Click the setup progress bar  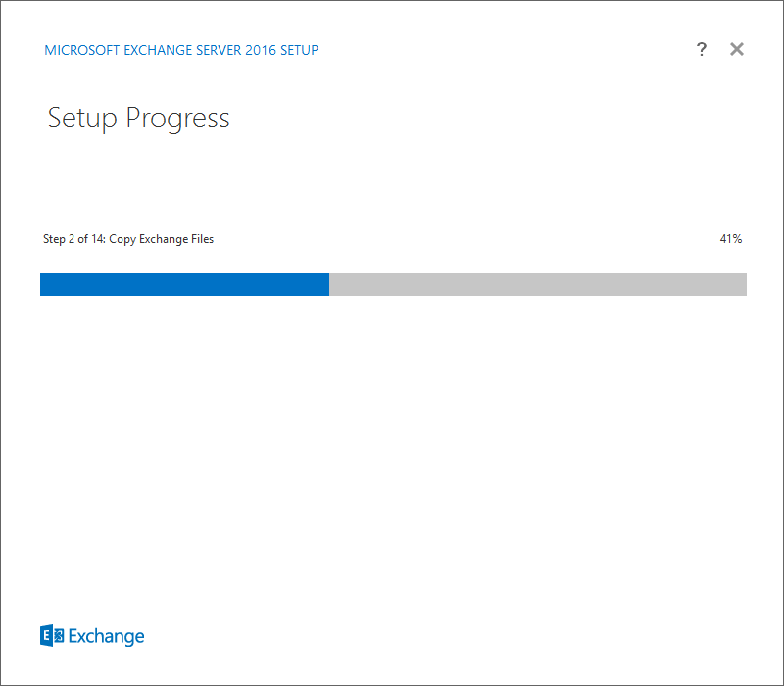click(392, 284)
